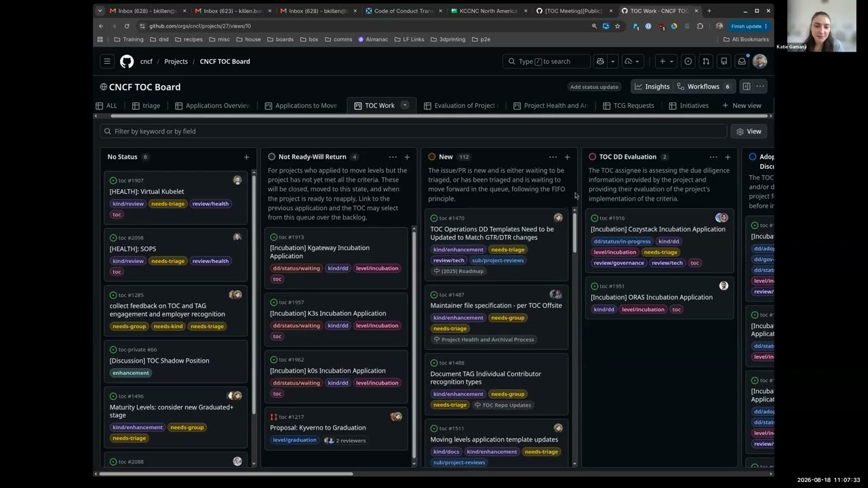Open the Applications Overview view tab
868x488 pixels.
(x=212, y=106)
